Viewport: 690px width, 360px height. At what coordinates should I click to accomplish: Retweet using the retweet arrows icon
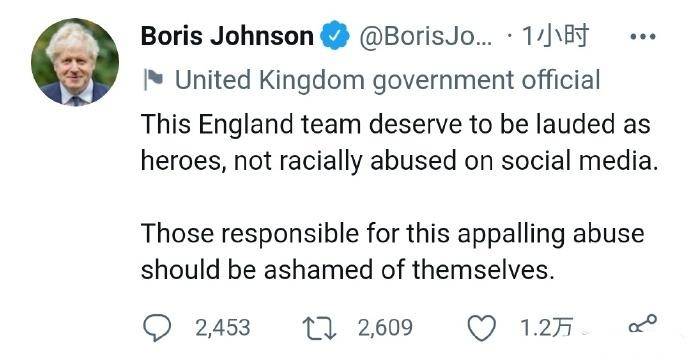point(319,329)
